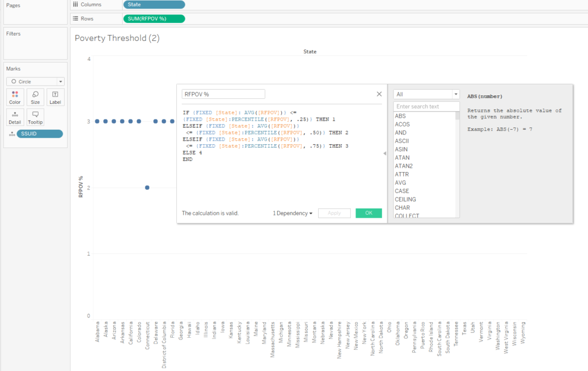Image resolution: width=588 pixels, height=371 pixels.
Task: Close the calculation editor dialog
Action: 379,94
